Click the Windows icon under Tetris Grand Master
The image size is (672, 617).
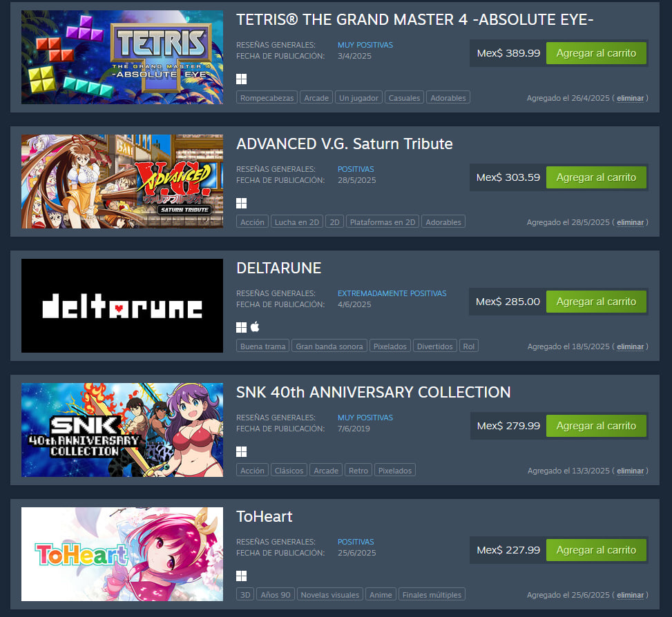point(241,79)
